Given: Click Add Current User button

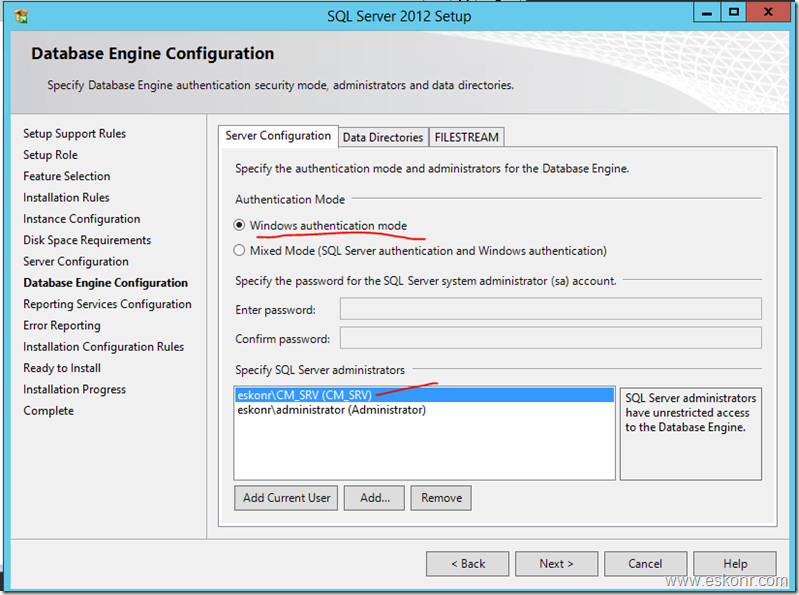Looking at the screenshot, I should tap(286, 498).
